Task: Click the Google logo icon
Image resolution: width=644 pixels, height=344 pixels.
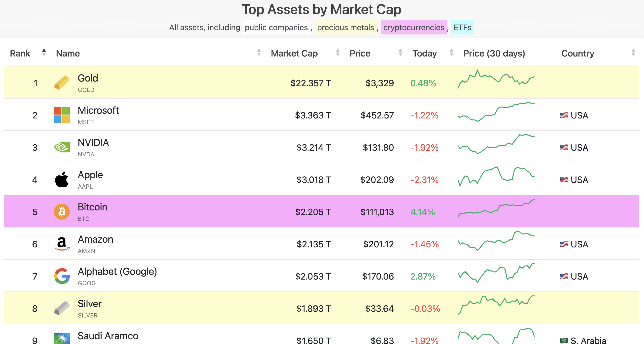Action: click(62, 276)
